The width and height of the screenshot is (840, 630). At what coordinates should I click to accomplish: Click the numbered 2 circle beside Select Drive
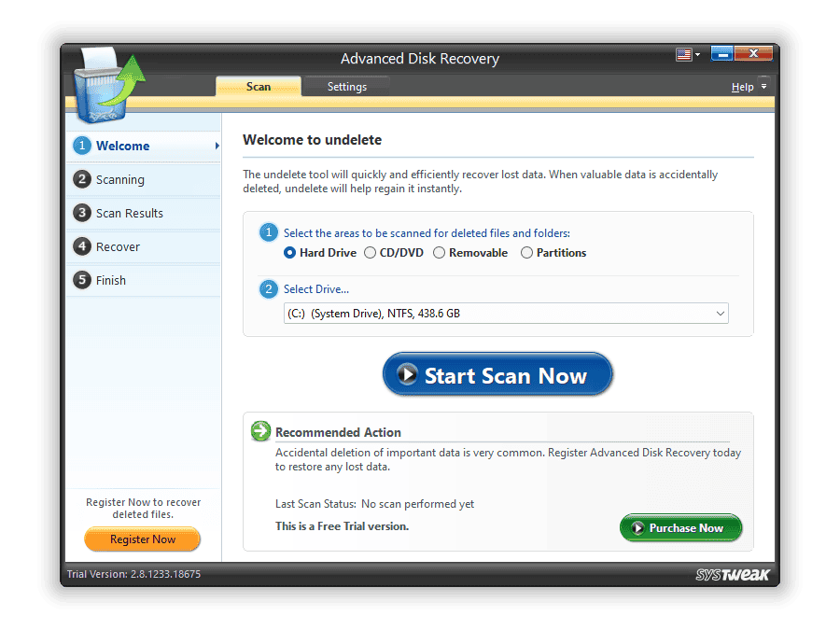coord(269,289)
